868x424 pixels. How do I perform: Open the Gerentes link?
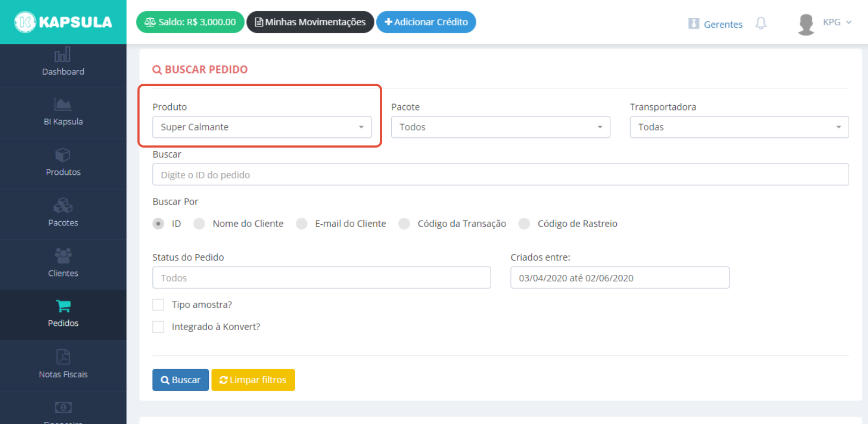(x=723, y=24)
